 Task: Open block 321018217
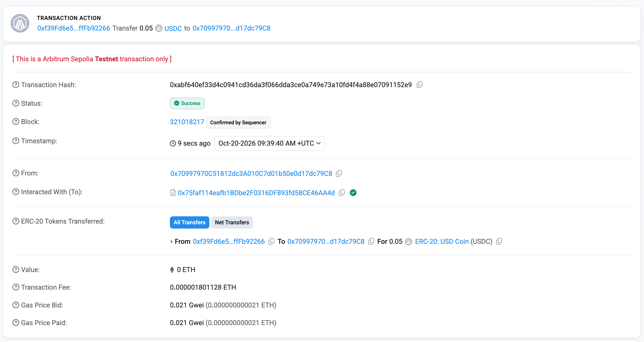coord(187,122)
